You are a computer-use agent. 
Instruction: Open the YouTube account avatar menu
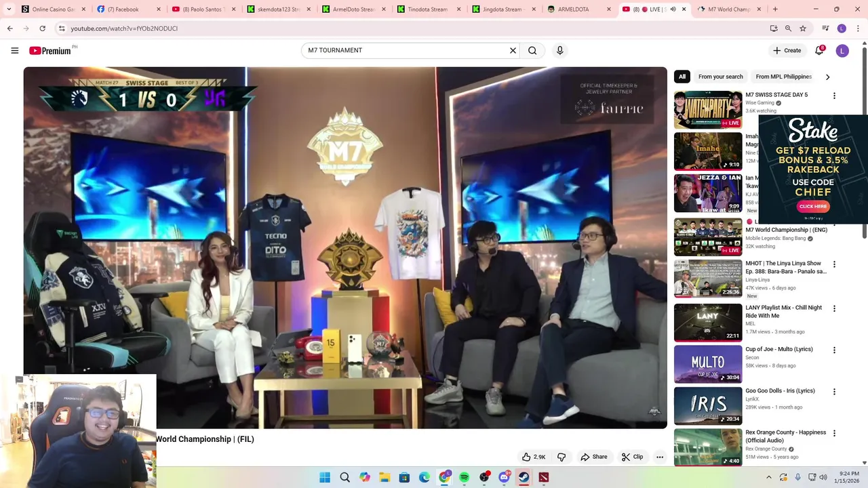pyautogui.click(x=842, y=50)
